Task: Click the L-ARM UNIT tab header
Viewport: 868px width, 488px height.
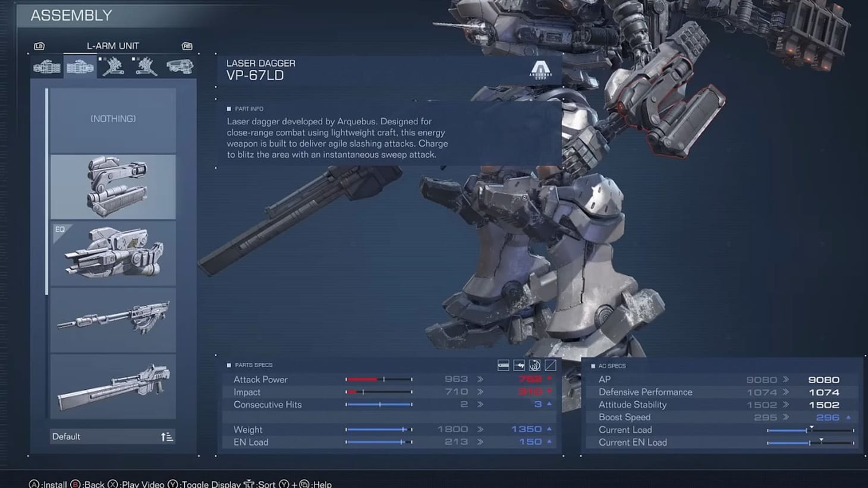Action: (113, 45)
